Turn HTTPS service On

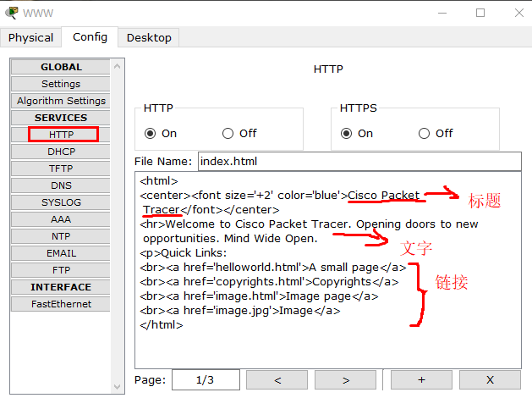click(x=346, y=134)
